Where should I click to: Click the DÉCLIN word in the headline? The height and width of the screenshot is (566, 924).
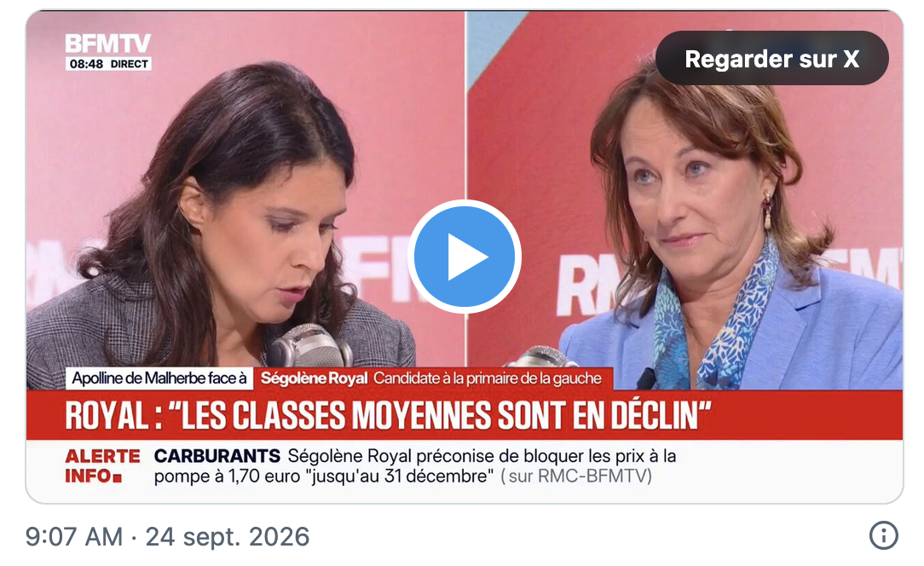coord(661,415)
